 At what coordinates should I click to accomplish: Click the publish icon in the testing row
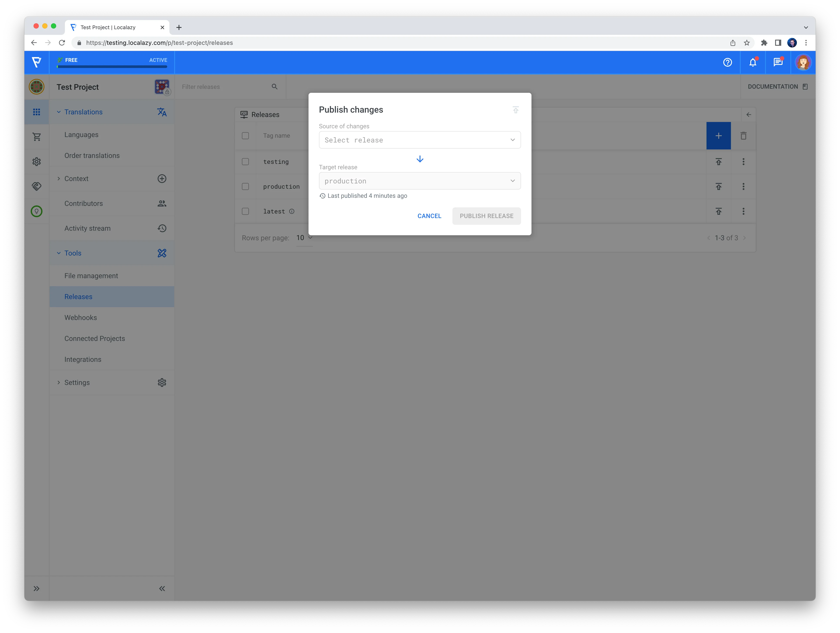click(x=719, y=162)
